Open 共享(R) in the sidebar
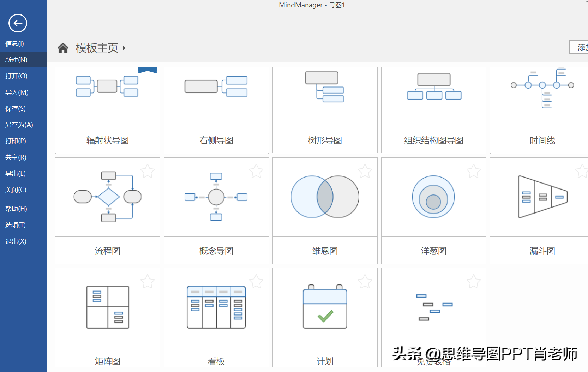This screenshot has height=372, width=588. click(23, 157)
